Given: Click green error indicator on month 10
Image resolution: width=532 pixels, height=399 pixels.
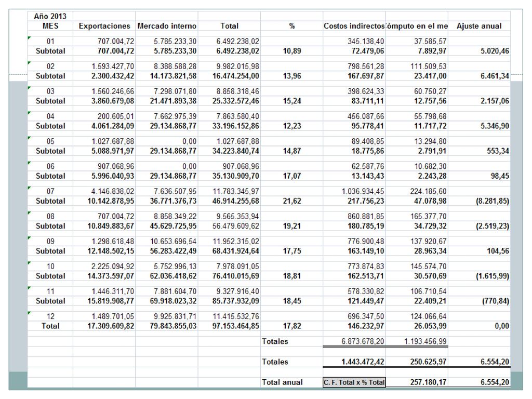Looking at the screenshot, I should click(x=30, y=263).
